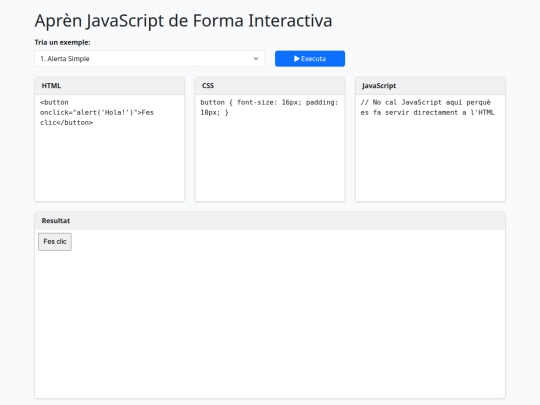Select the '1. Alerta Simple' combo box
The image size is (540, 405).
pos(149,59)
